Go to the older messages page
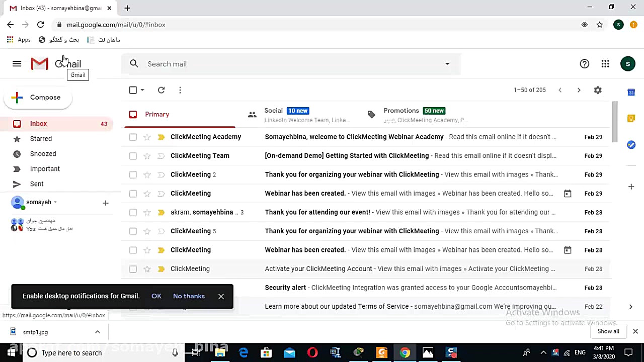The image size is (644, 362). pyautogui.click(x=579, y=90)
